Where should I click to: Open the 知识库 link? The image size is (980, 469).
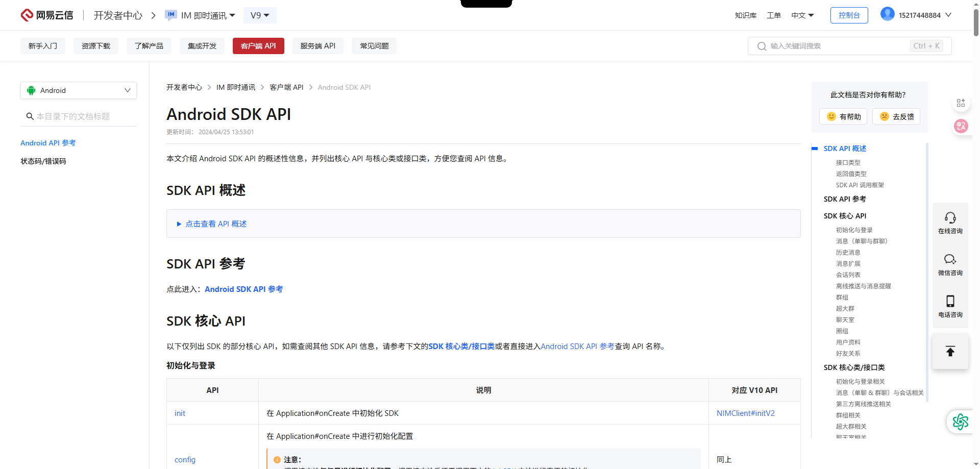coord(746,15)
